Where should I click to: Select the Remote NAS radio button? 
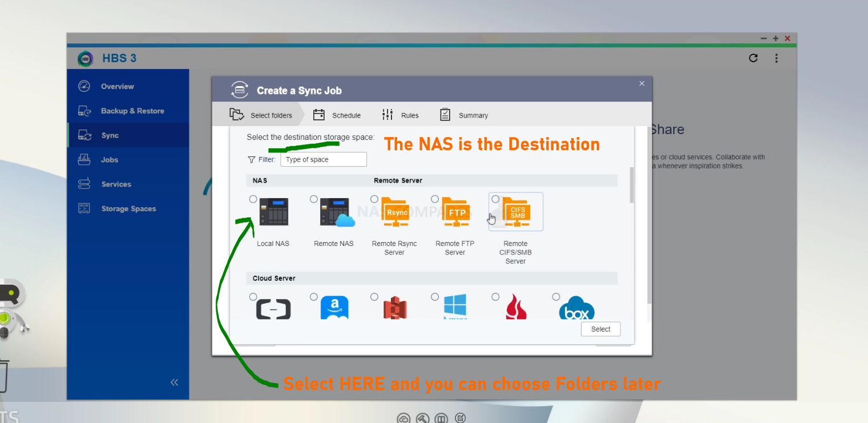[x=313, y=199]
